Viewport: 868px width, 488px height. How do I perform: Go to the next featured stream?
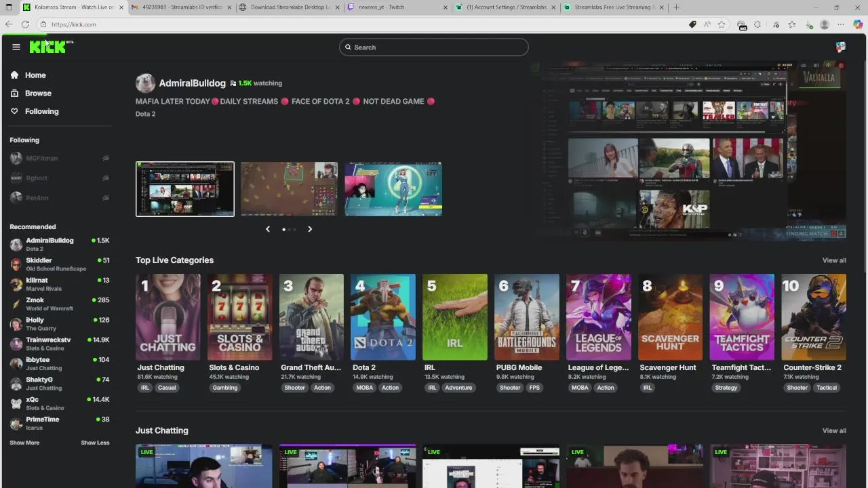point(310,229)
